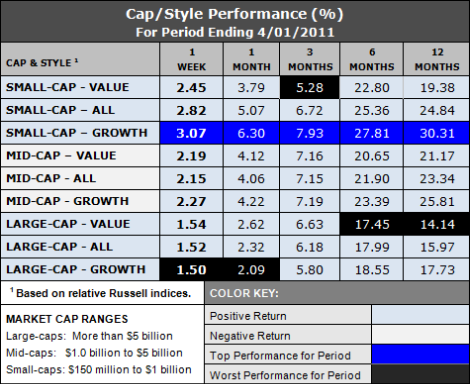
Task: Click the blue 27.81 cell
Action: click(x=372, y=133)
